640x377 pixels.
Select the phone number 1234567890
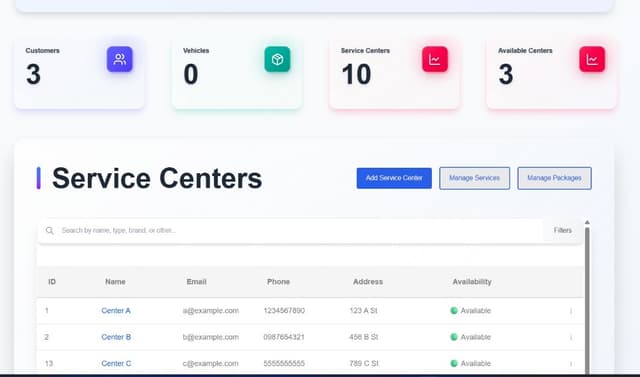pyautogui.click(x=284, y=310)
